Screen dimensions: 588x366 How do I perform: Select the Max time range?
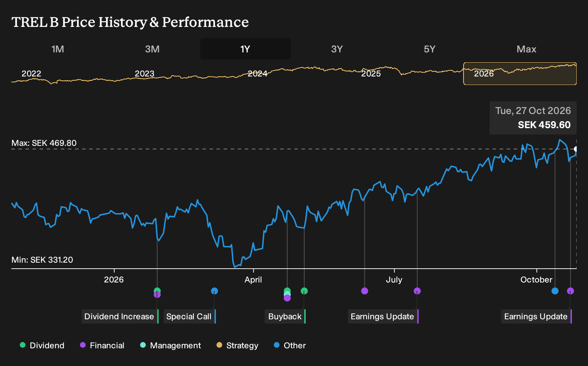pos(526,49)
